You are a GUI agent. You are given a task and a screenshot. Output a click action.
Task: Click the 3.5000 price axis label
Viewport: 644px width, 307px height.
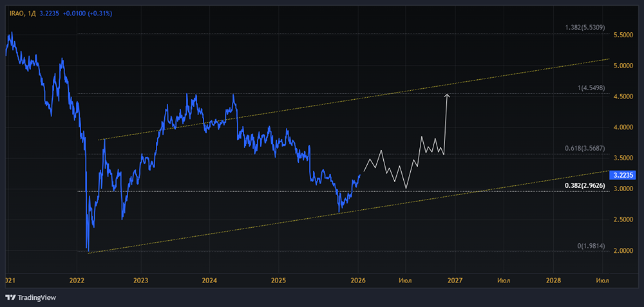pos(623,158)
